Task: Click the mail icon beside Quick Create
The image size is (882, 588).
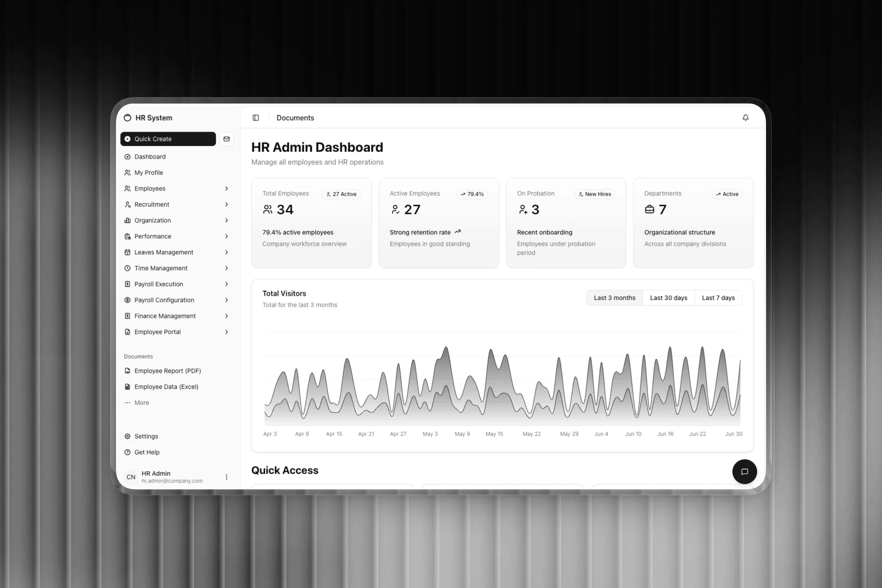Action: pos(227,139)
